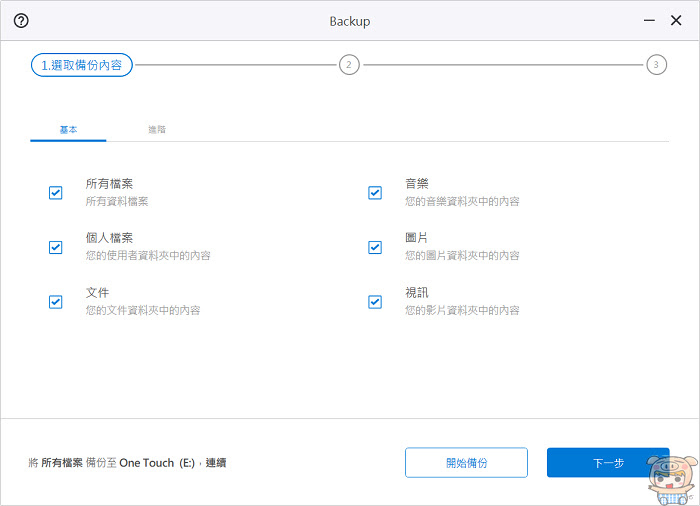Click the 文件 label text
Screen dimensions: 700x506
point(97,293)
